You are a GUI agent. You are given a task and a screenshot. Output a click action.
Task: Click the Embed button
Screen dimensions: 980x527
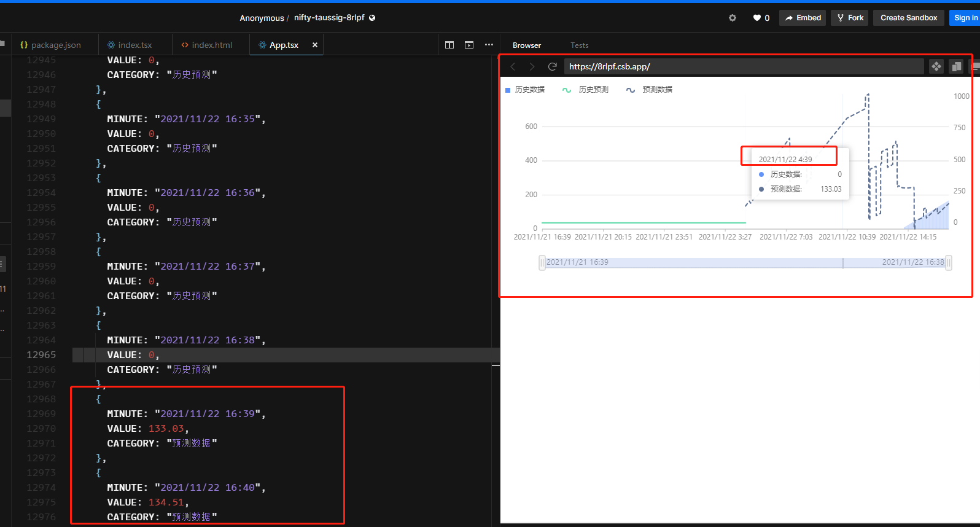[803, 18]
